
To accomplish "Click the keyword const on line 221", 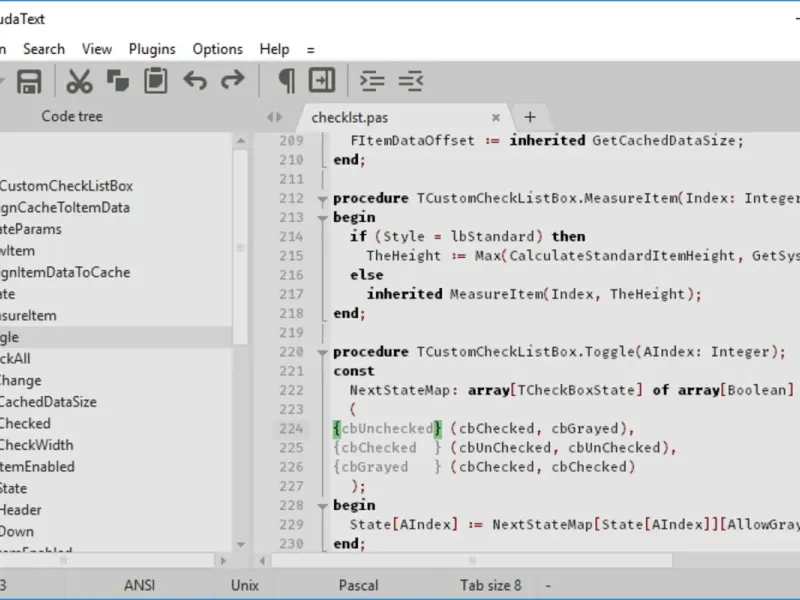I will point(354,371).
